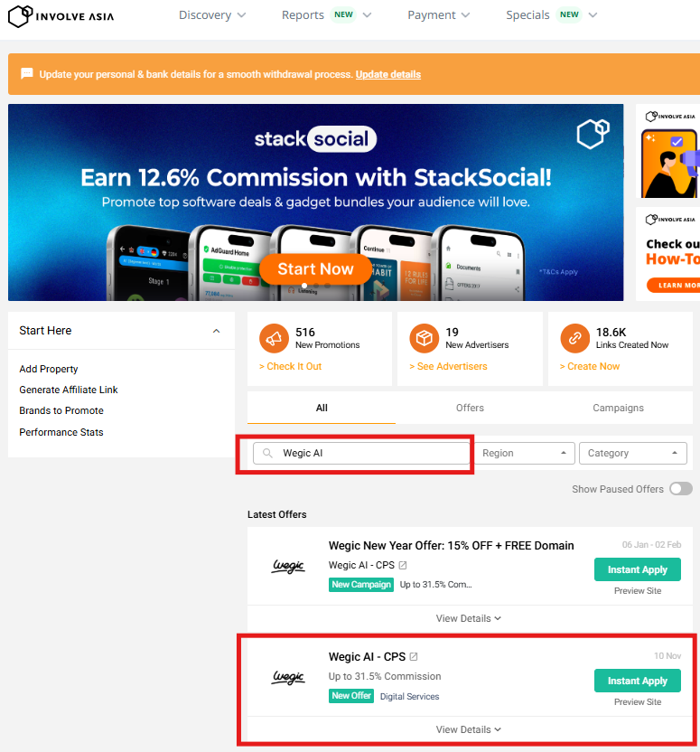This screenshot has width=700, height=752.
Task: Click the search magnifier icon
Action: coord(268,453)
